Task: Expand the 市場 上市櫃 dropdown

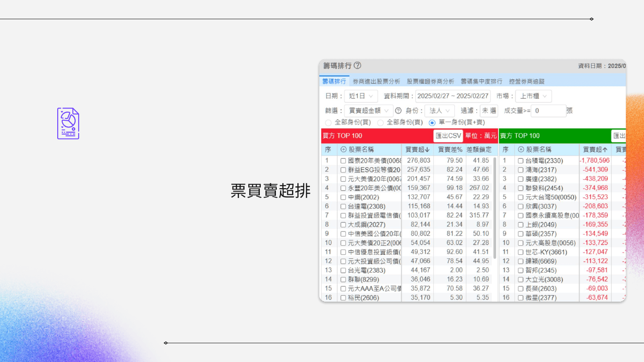Action: (533, 96)
